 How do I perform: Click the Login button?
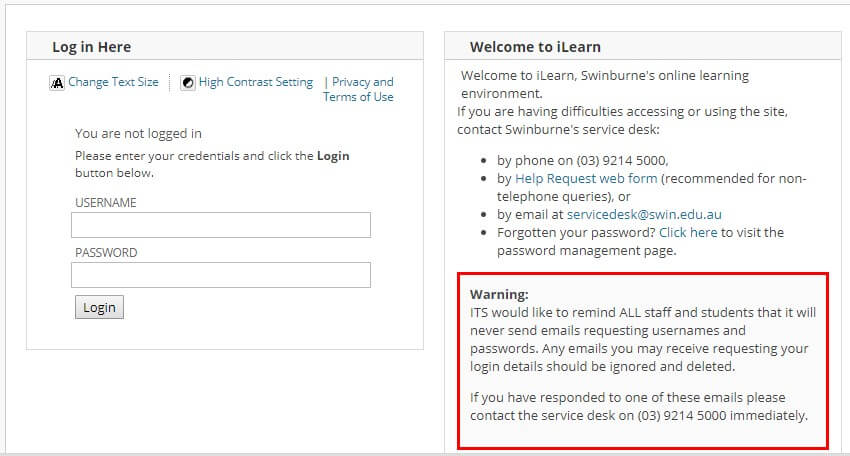point(99,307)
